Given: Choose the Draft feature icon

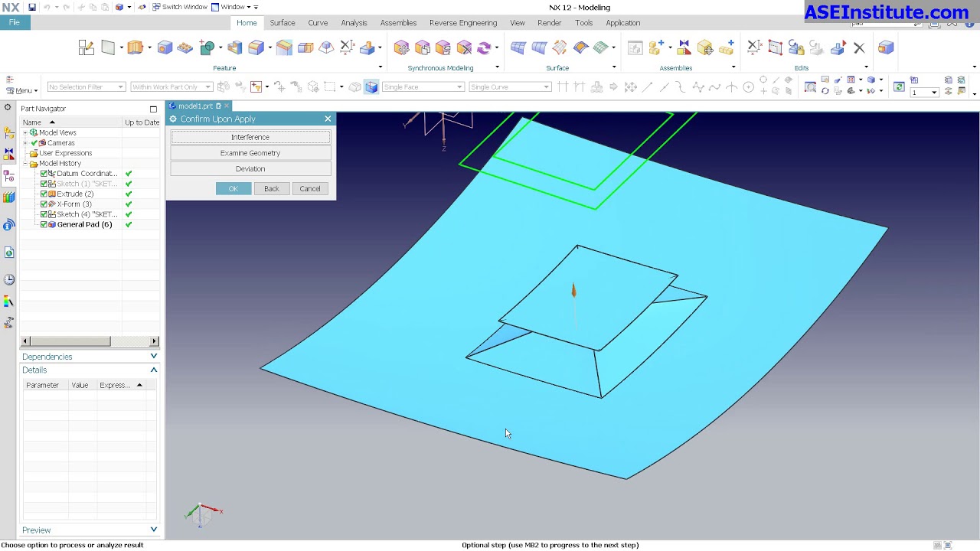Looking at the screenshot, I should [x=326, y=48].
